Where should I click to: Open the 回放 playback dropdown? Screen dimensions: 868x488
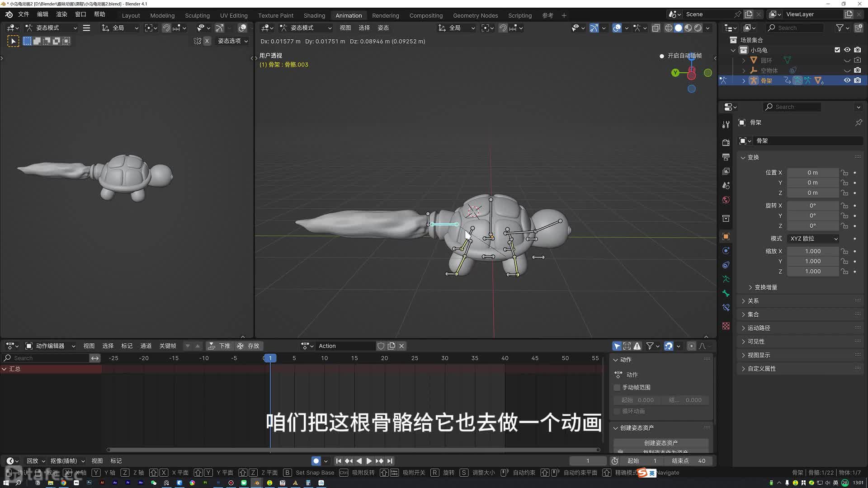point(36,461)
